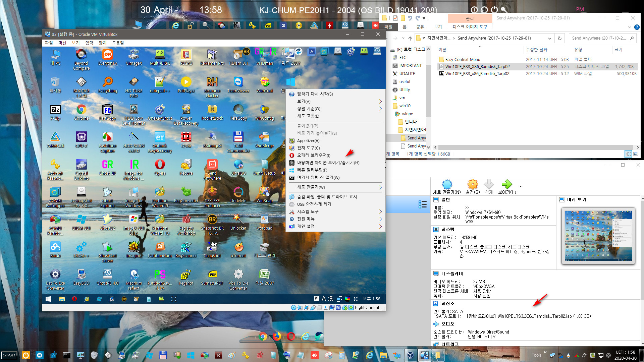Launch SumatraPDF desktop icon
This screenshot has width=644, height=362.
[x=212, y=277]
